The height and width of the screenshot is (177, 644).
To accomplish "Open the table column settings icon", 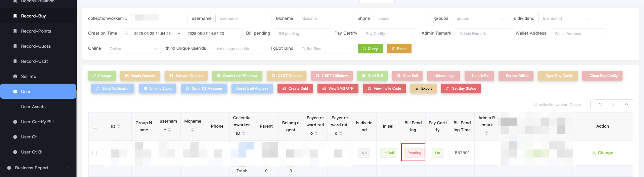I will tap(613, 104).
